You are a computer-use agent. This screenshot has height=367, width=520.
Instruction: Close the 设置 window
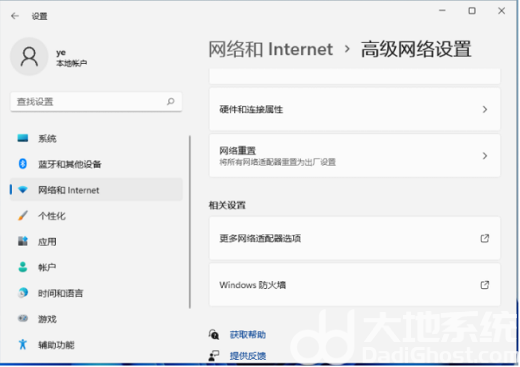501,11
